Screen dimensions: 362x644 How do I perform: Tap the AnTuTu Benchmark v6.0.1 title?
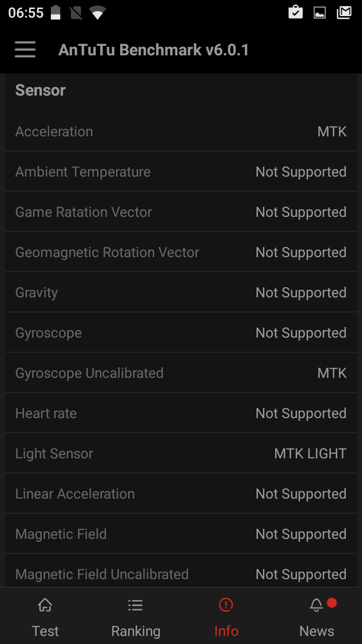153,50
